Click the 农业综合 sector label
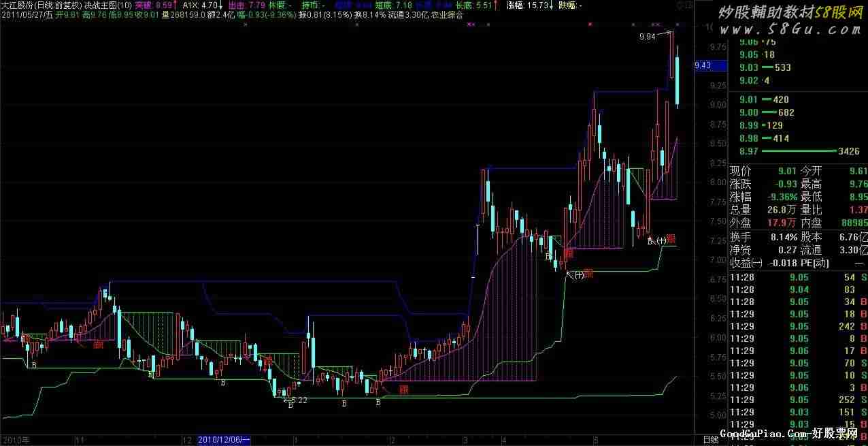Screen dimensions: 868x446 [448, 14]
